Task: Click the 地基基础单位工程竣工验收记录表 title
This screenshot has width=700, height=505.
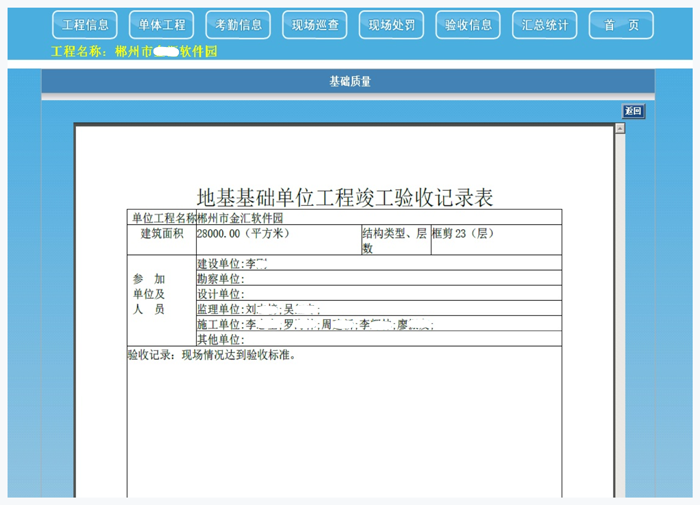Action: [345, 197]
